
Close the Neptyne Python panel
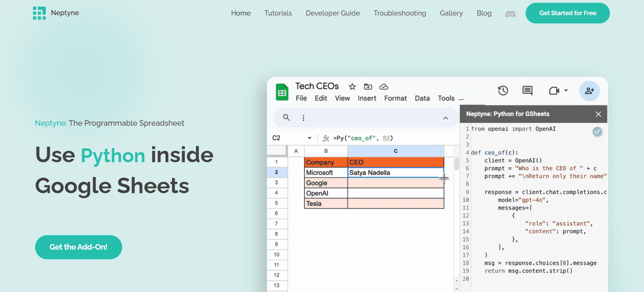point(598,114)
